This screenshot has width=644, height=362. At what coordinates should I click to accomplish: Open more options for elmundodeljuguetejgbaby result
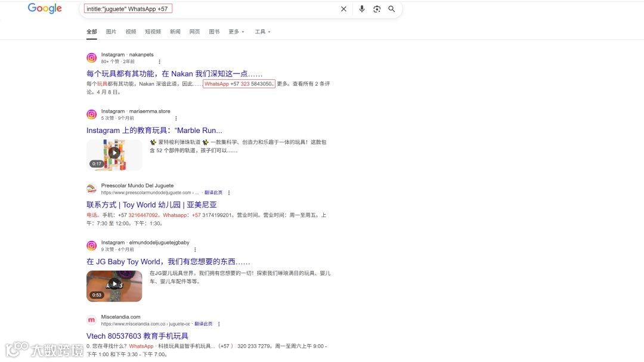click(x=195, y=249)
